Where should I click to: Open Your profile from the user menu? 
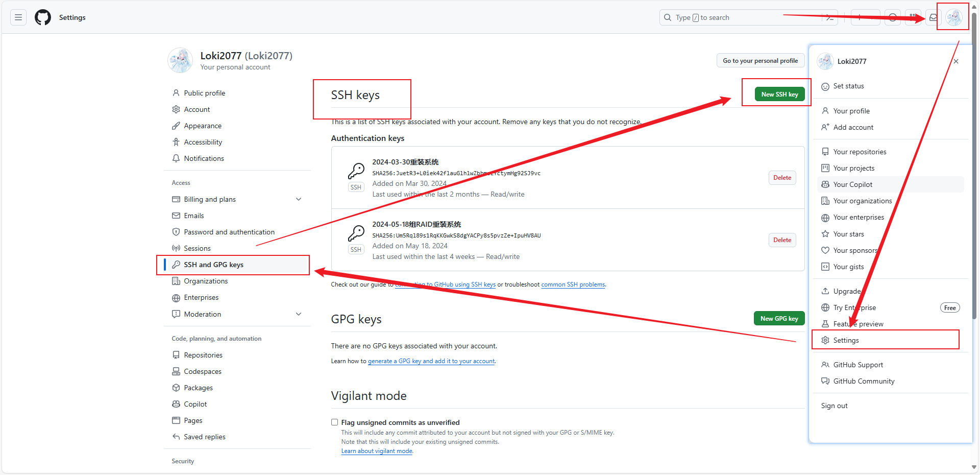[891, 111]
